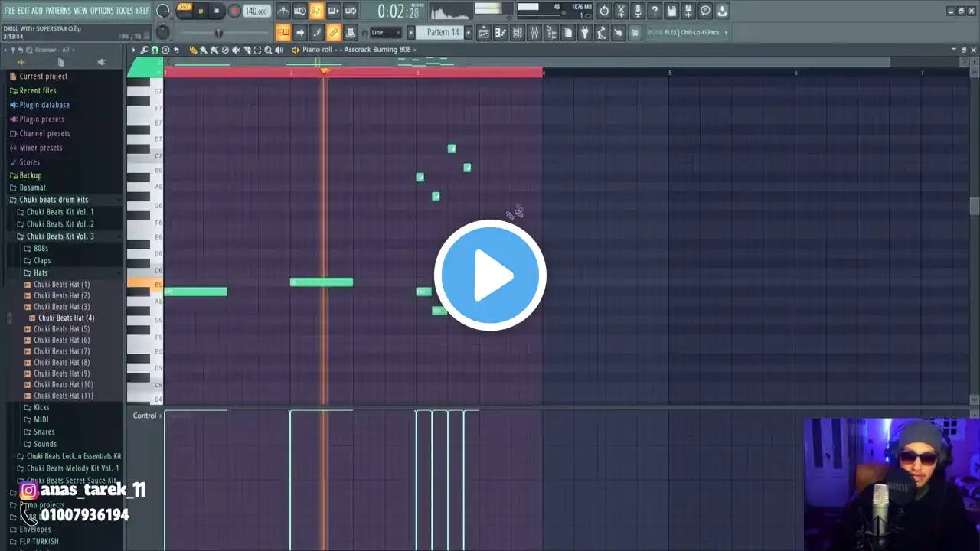Toggle the auto-scroll arrow button
Image resolution: width=980 pixels, height=551 pixels.
click(x=300, y=32)
